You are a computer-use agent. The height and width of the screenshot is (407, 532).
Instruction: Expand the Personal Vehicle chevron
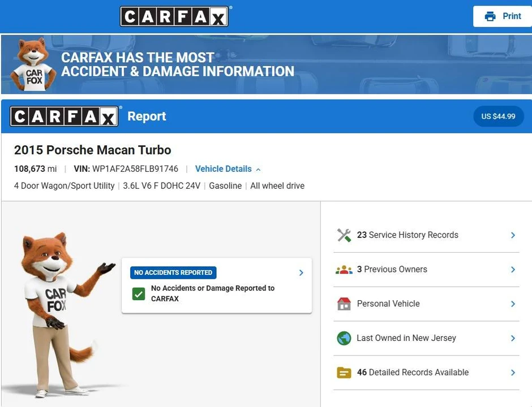(x=513, y=304)
